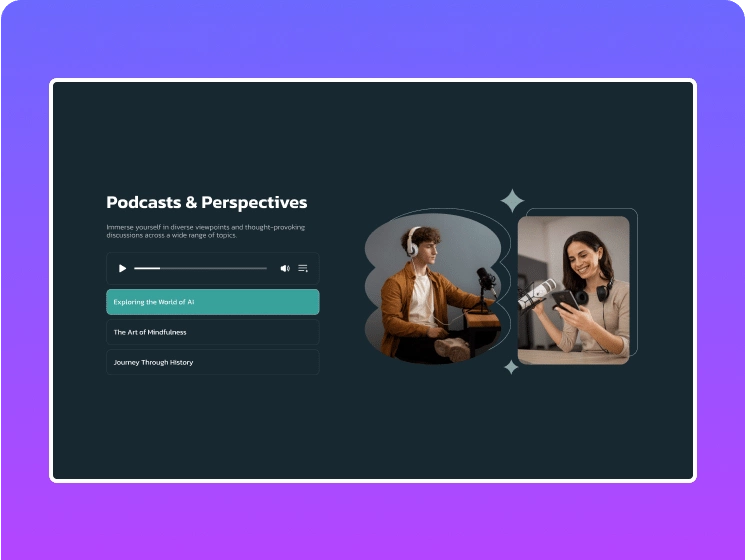This screenshot has width=745, height=560.
Task: Open the photo of the smiling woman
Action: 573,290
